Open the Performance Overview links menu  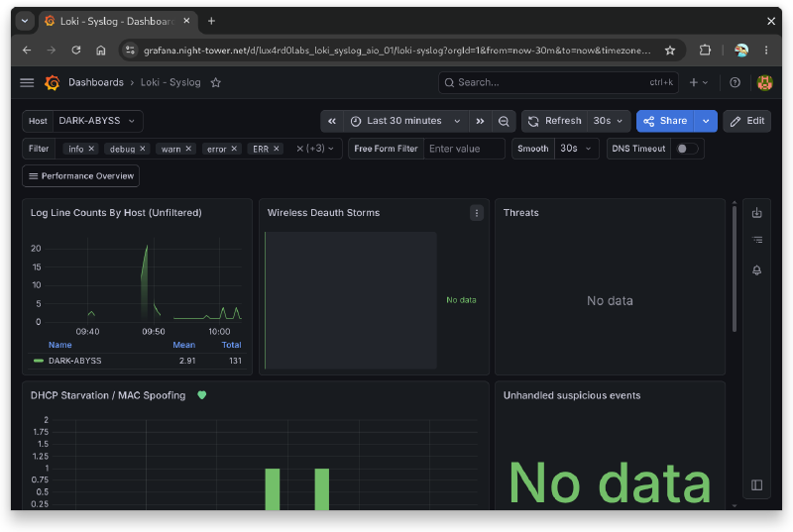tap(81, 176)
